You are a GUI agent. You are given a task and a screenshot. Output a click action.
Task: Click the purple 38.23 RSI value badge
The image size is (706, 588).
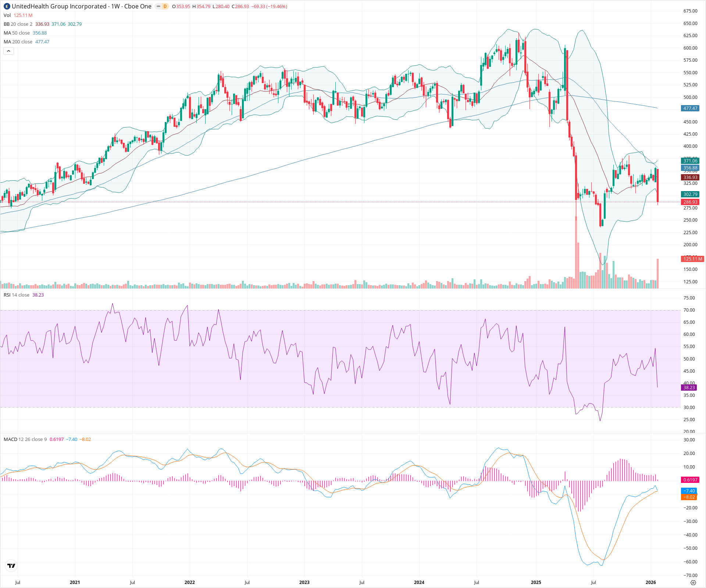click(688, 388)
